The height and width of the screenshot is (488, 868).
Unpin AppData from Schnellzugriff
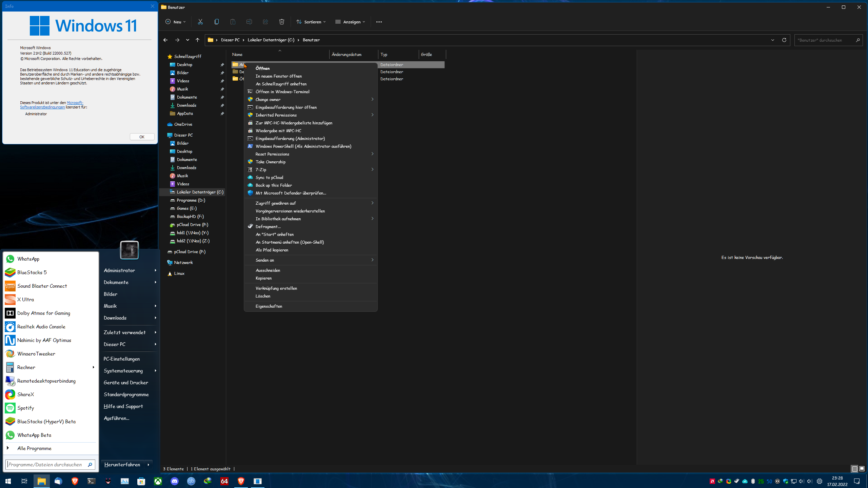[222, 114]
